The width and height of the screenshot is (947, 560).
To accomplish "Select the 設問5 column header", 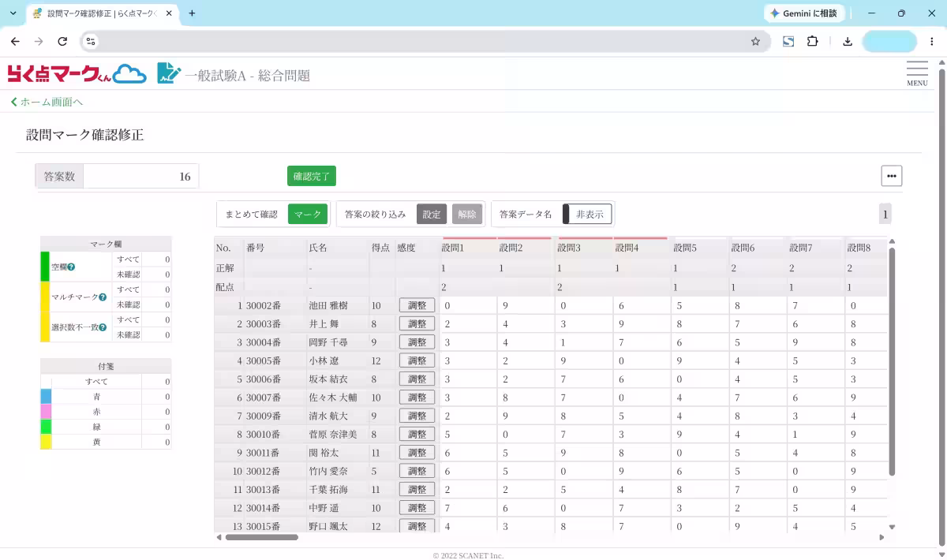I will coord(701,248).
